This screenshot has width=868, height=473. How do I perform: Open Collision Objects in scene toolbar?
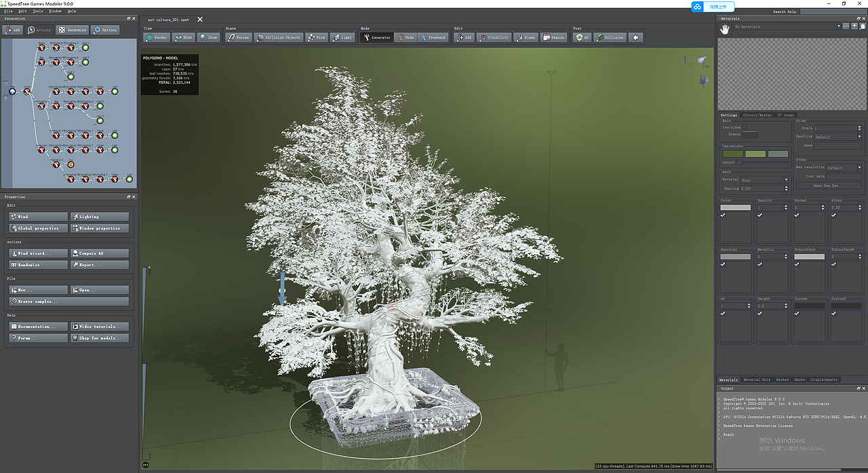(278, 37)
